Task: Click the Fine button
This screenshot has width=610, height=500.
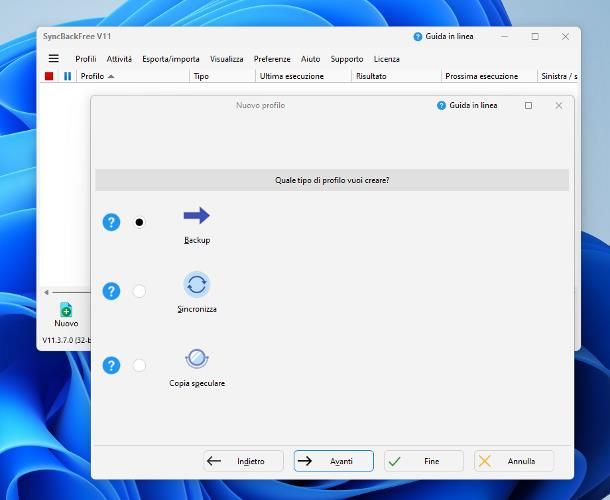Action: [x=424, y=461]
